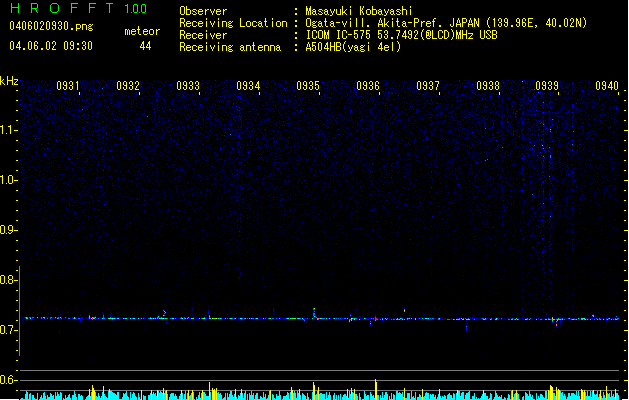The width and height of the screenshot is (629, 400).
Task: Click the 0.8 kHz axis label
Action: click(x=9, y=280)
